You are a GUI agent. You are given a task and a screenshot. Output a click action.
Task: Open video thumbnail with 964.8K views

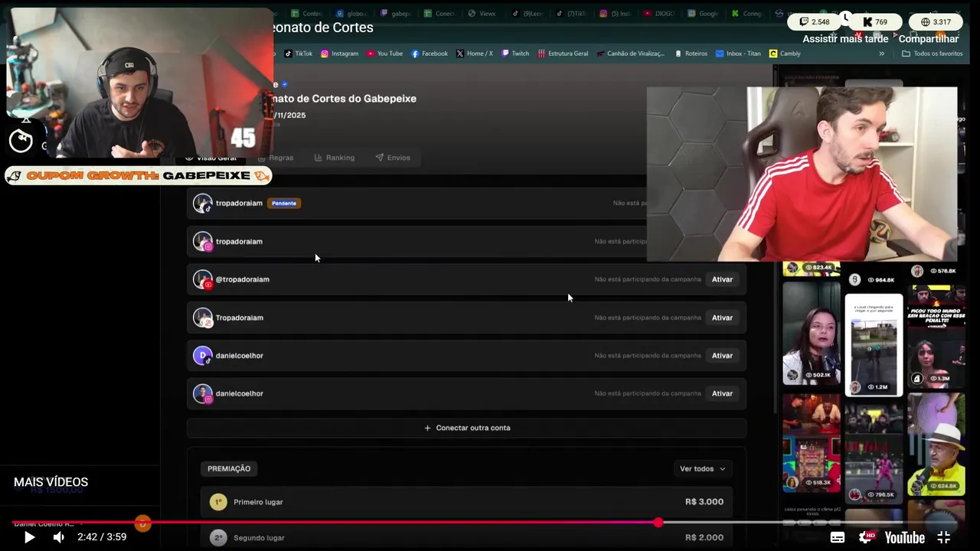pos(874,277)
